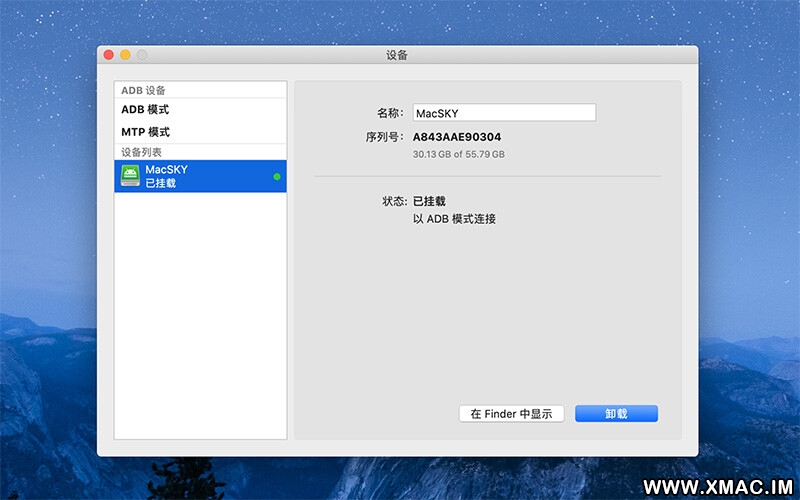
Task: Click the green Android drive icon for MacSKY
Action: (x=130, y=176)
